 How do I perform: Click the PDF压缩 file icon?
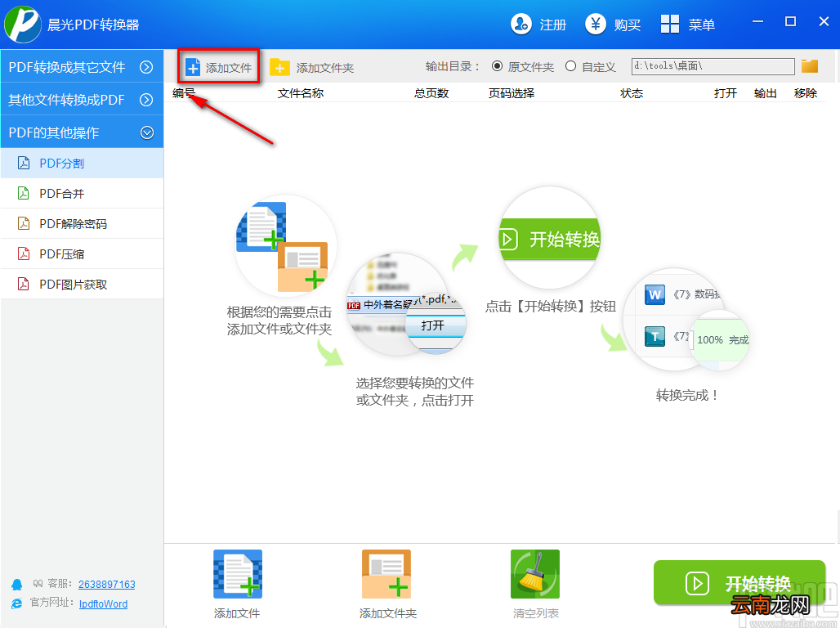tap(24, 253)
